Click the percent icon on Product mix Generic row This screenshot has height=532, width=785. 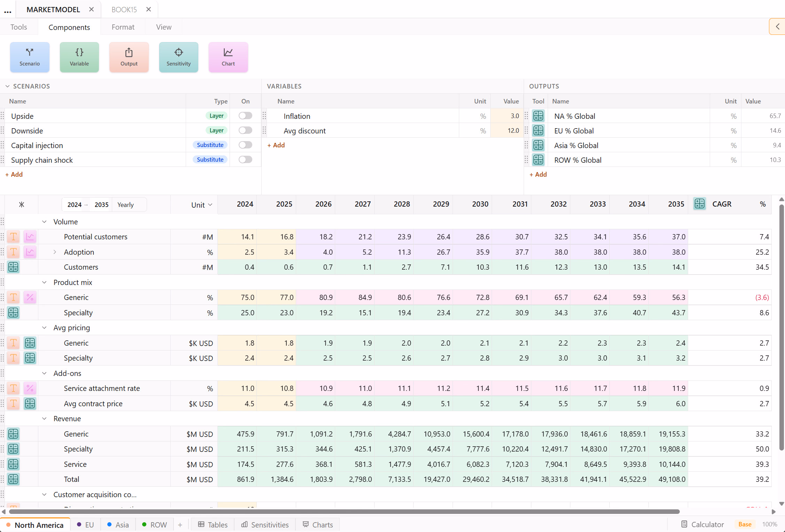click(x=30, y=297)
